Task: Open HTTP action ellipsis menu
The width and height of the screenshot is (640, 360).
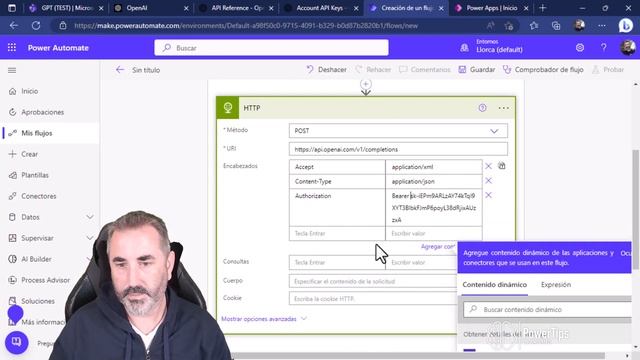Action: click(x=504, y=108)
